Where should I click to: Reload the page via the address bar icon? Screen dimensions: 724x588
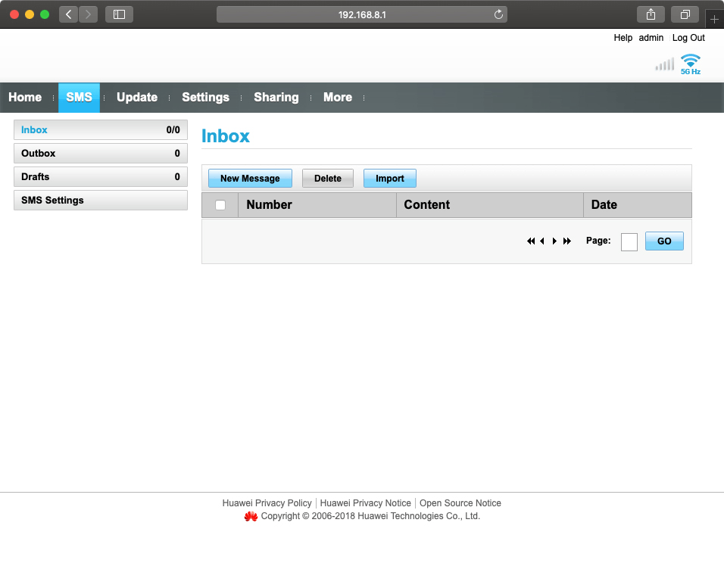pos(498,14)
